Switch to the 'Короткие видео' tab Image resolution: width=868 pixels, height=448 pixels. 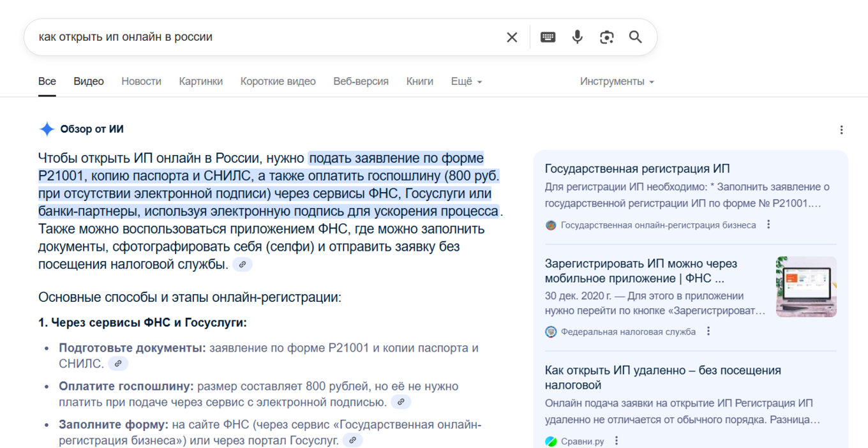pyautogui.click(x=278, y=82)
